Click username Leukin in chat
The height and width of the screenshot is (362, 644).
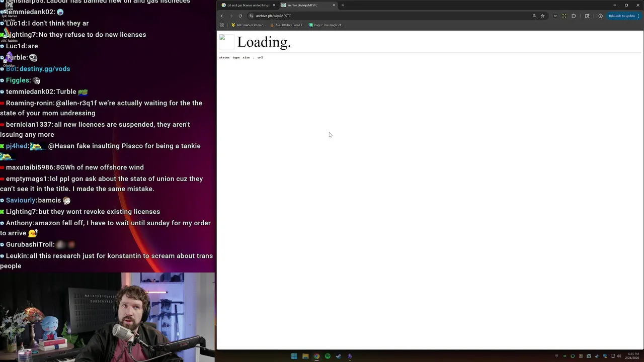[17, 256]
